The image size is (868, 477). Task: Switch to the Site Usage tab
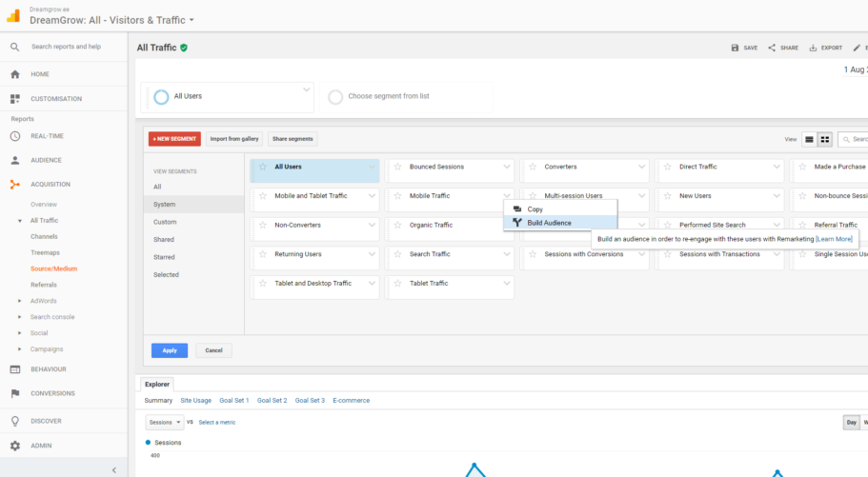(x=196, y=401)
